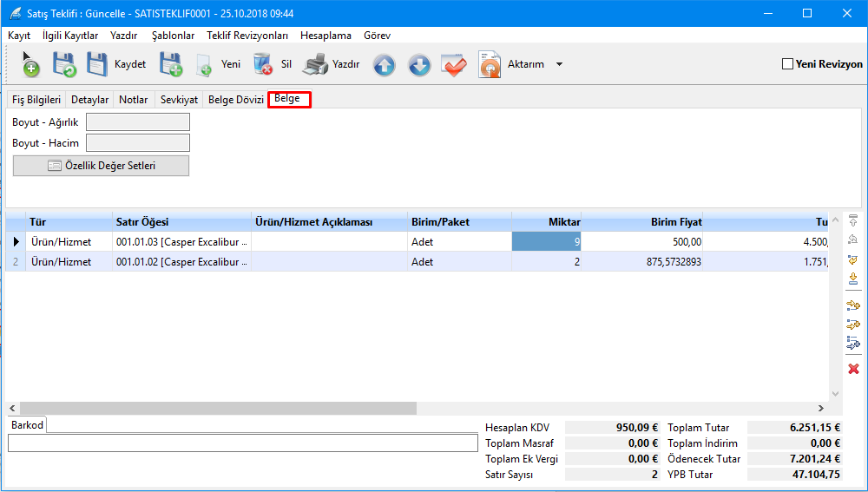Click the Barkod input field
Screen dimensions: 868x492
tap(243, 443)
